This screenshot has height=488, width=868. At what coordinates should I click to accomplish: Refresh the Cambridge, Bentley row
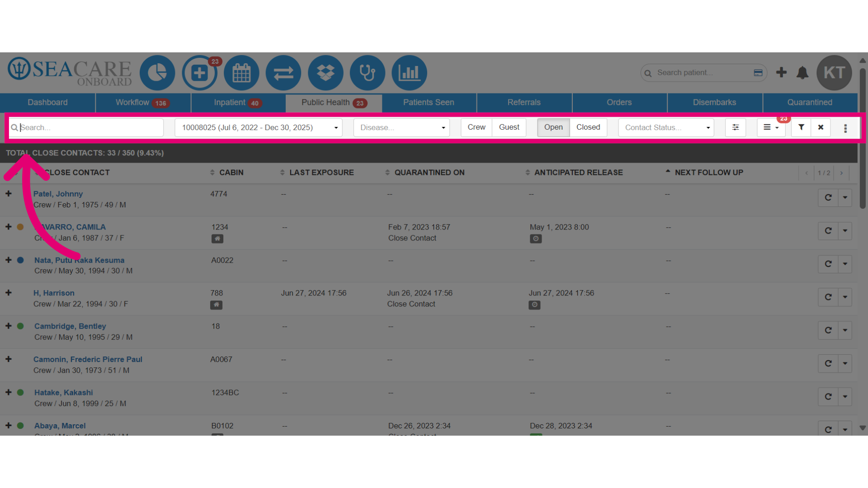[828, 330]
